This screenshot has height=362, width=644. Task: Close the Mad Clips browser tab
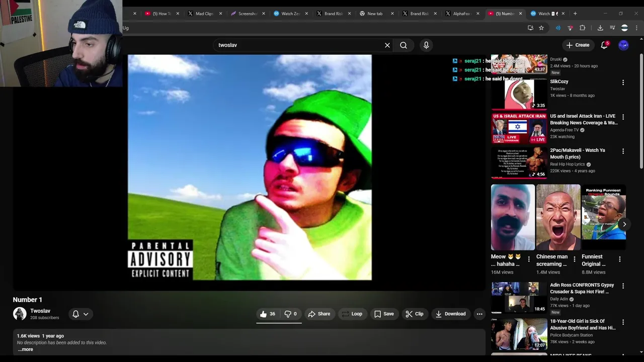coord(220,14)
